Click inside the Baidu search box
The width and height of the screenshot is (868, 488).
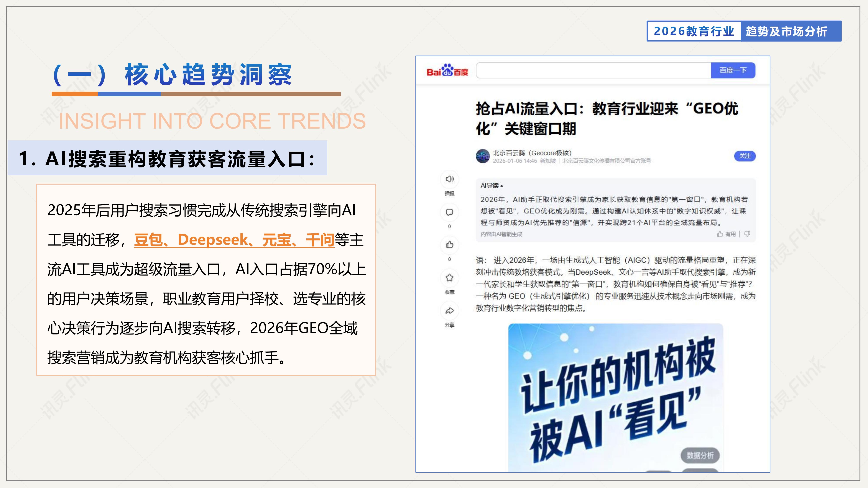point(593,70)
